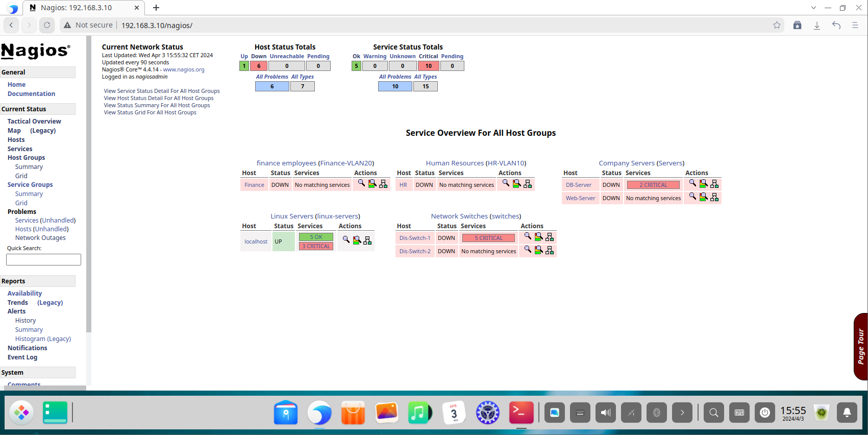
Task: Locate Dis-Switch-2 on map icon
Action: click(x=550, y=250)
